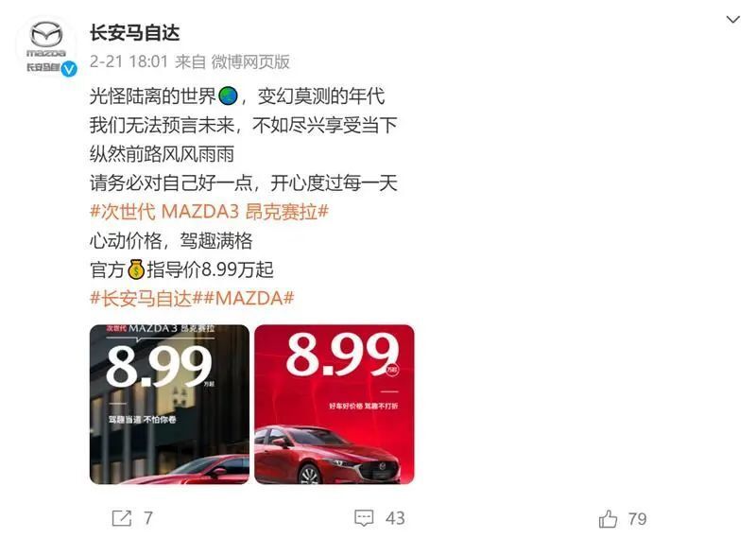The image size is (756, 538).
Task: Open the #次世代 MAZDA3 昂克赛拉# hashtag
Action: click(x=209, y=212)
